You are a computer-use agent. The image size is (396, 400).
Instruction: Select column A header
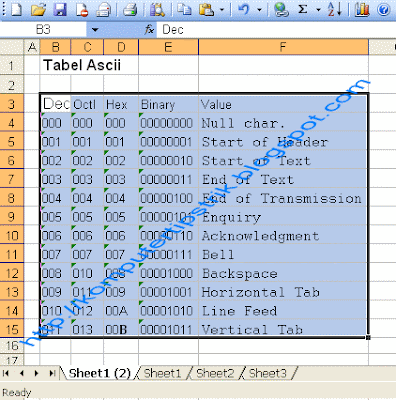[x=32, y=47]
